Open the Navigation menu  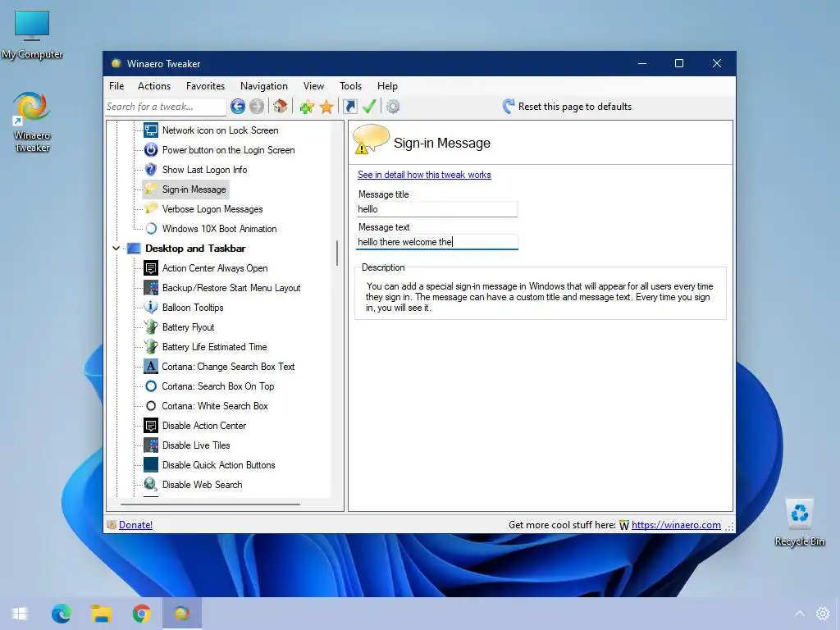click(x=263, y=85)
